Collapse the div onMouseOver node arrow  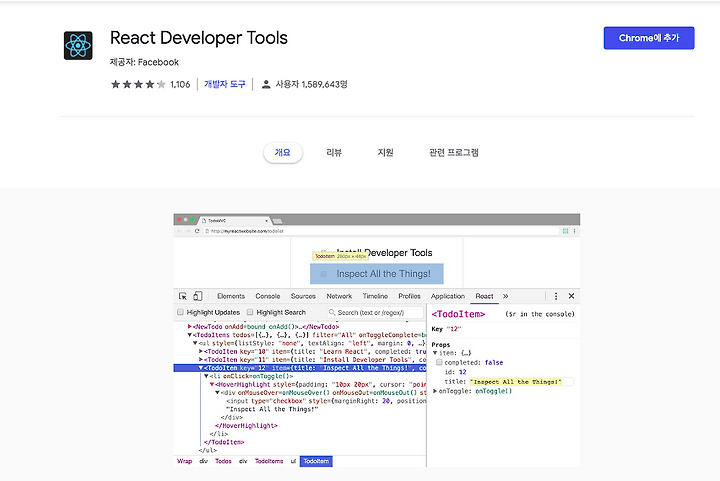(217, 393)
